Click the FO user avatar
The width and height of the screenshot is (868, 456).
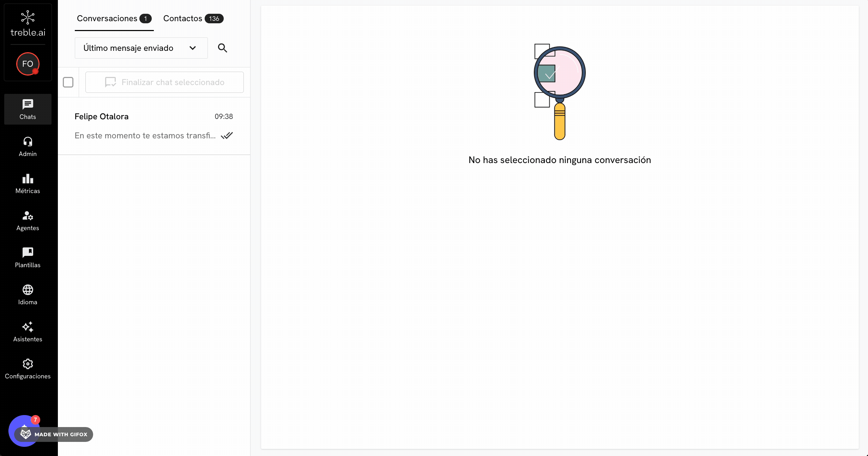point(28,64)
